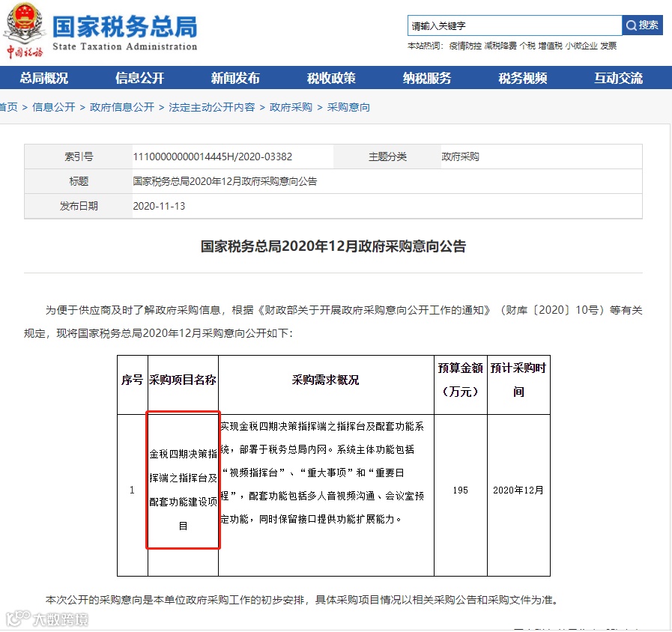The width and height of the screenshot is (672, 632).
Task: Select hot keyword 减税降费
Action: click(500, 46)
